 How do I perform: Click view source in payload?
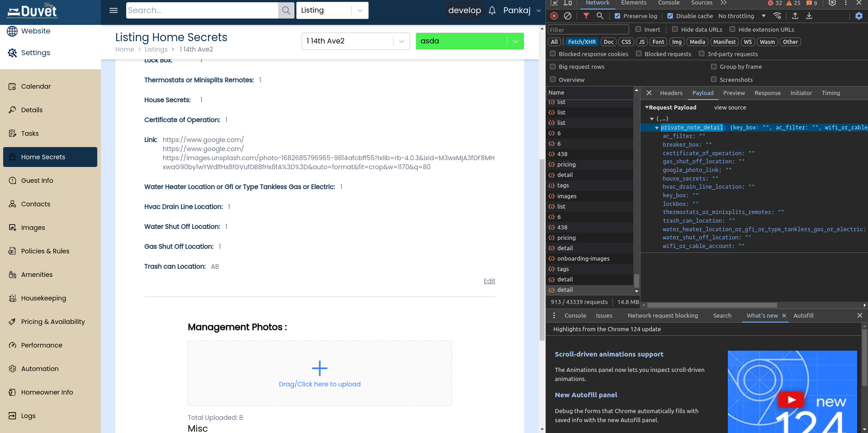coord(730,108)
